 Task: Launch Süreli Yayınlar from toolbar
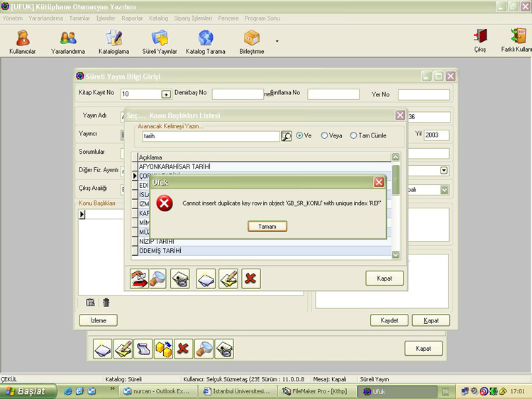click(x=160, y=41)
